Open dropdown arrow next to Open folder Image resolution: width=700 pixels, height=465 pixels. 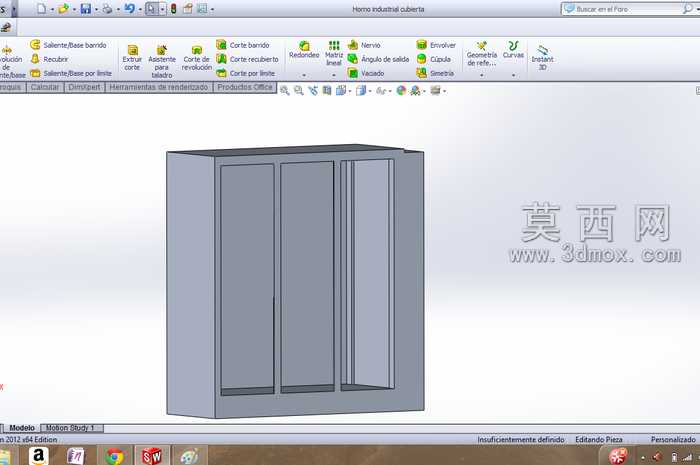coord(74,9)
